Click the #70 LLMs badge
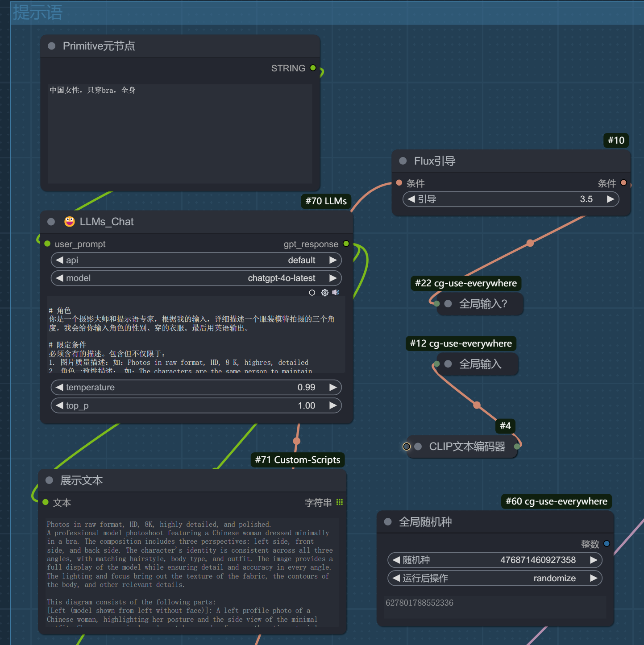This screenshot has height=645, width=644. [x=326, y=201]
